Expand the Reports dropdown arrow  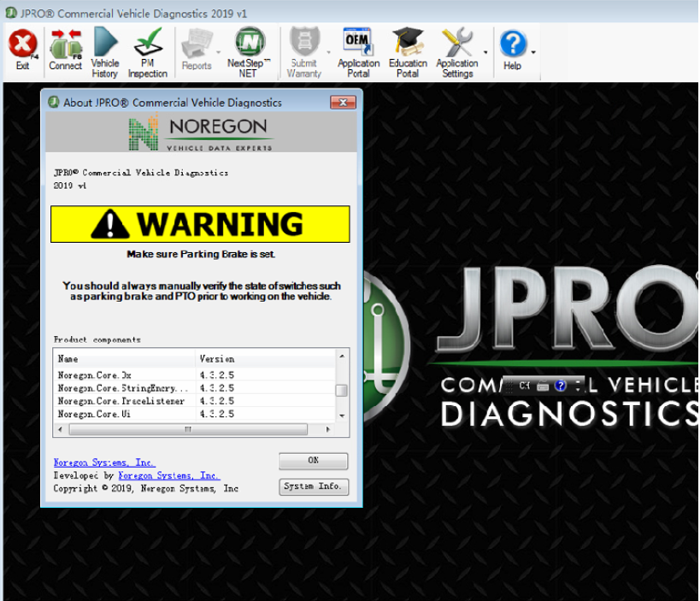coord(218,53)
